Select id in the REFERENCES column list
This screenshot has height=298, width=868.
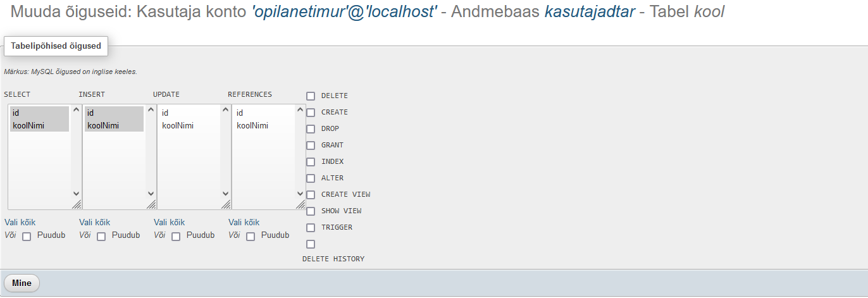tap(240, 113)
